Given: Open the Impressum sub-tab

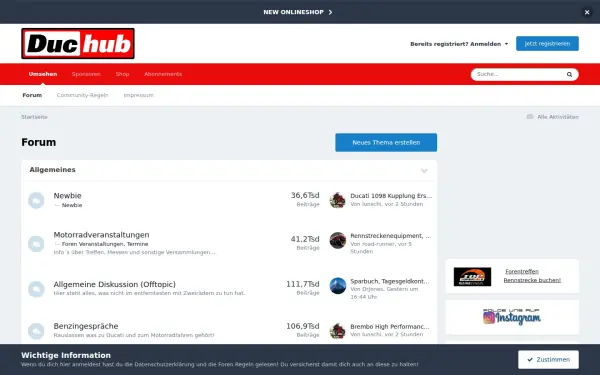Looking at the screenshot, I should pos(139,95).
